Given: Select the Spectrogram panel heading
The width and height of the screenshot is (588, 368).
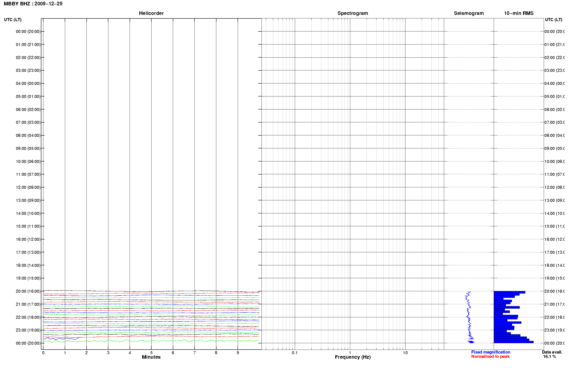Looking at the screenshot, I should coord(353,13).
